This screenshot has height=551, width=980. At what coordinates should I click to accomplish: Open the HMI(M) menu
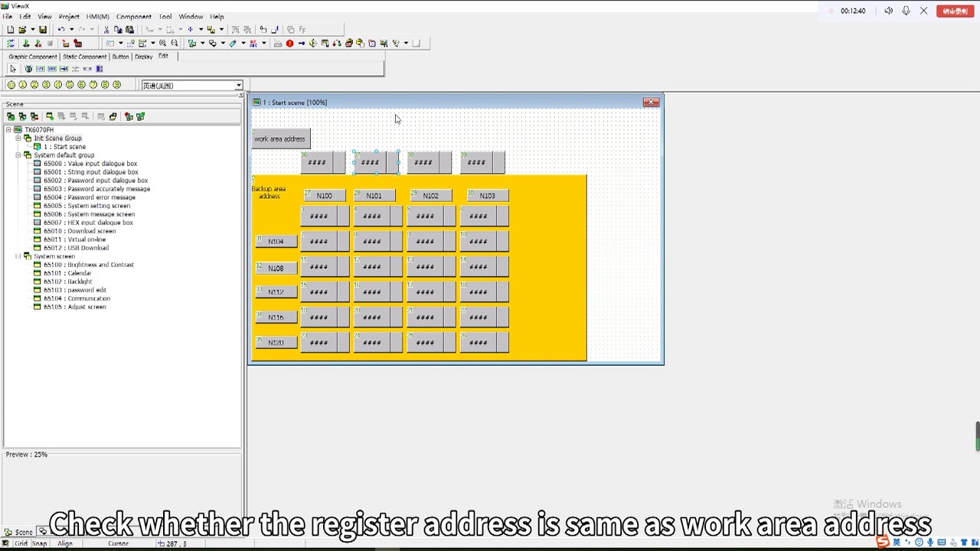pos(97,17)
